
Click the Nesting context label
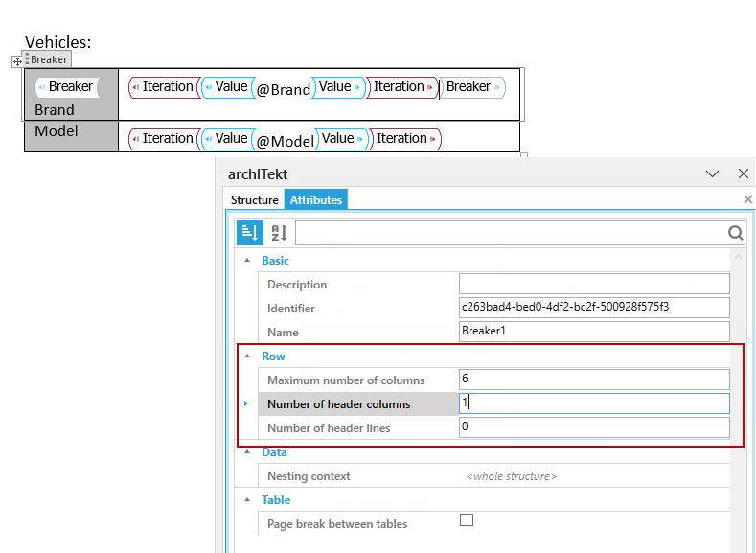coord(309,476)
